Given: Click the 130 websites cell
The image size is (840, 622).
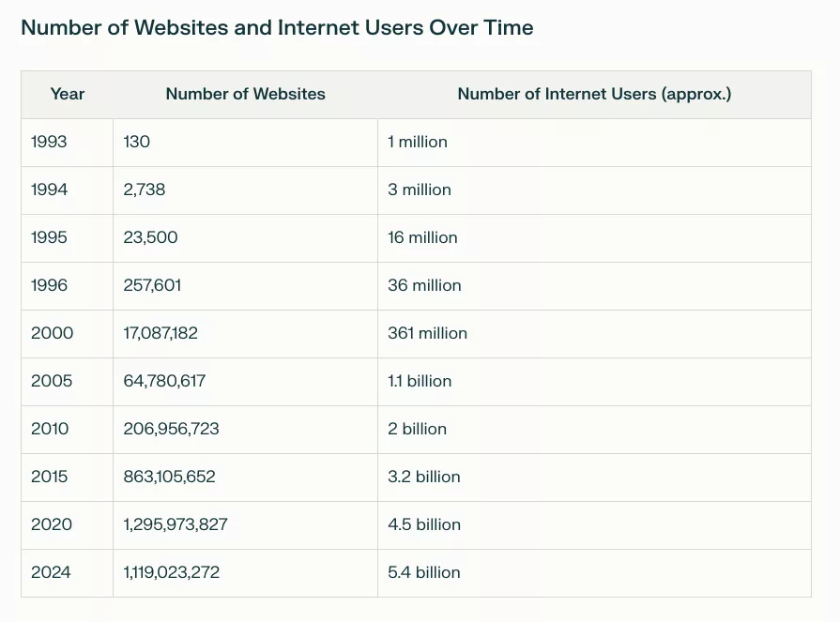Looking at the screenshot, I should [x=137, y=143].
